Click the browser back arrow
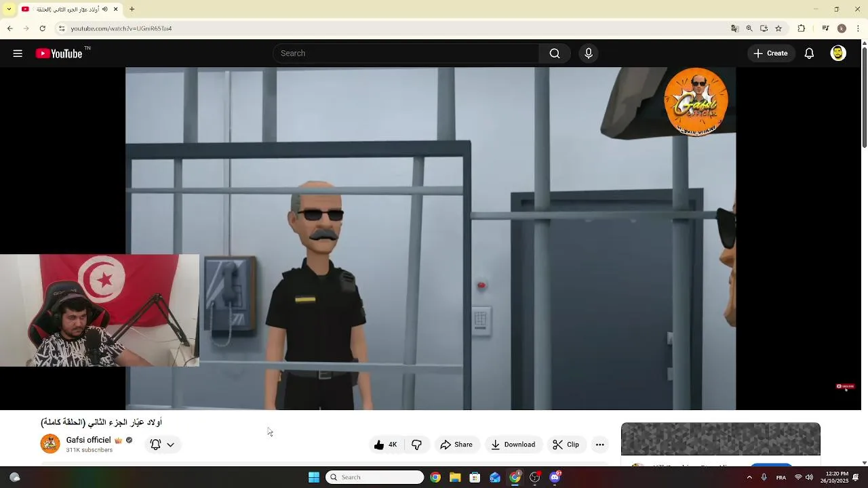The height and width of the screenshot is (488, 868). coord(10,28)
